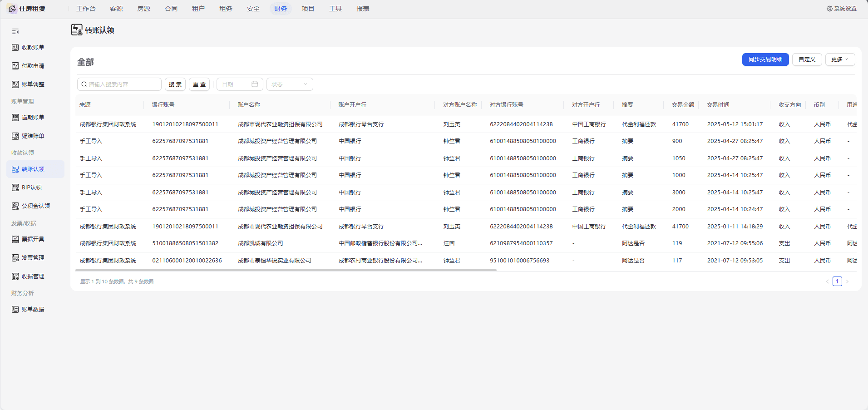Open 系统设置 gear icon at top right
Screen dimensions: 868x410
click(830, 9)
